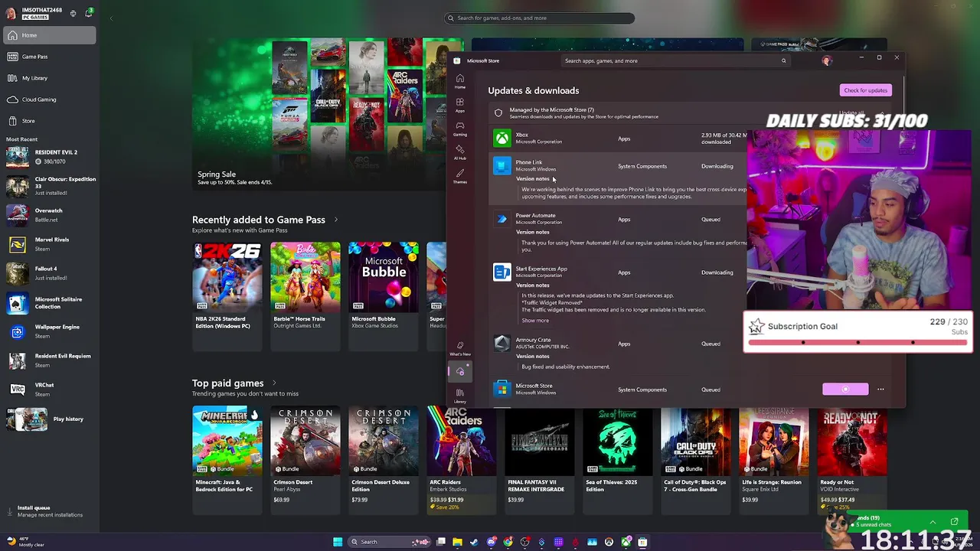Viewport: 980px width, 551px height.
Task: Click the magnifier icon in the Store search box
Action: tap(783, 60)
